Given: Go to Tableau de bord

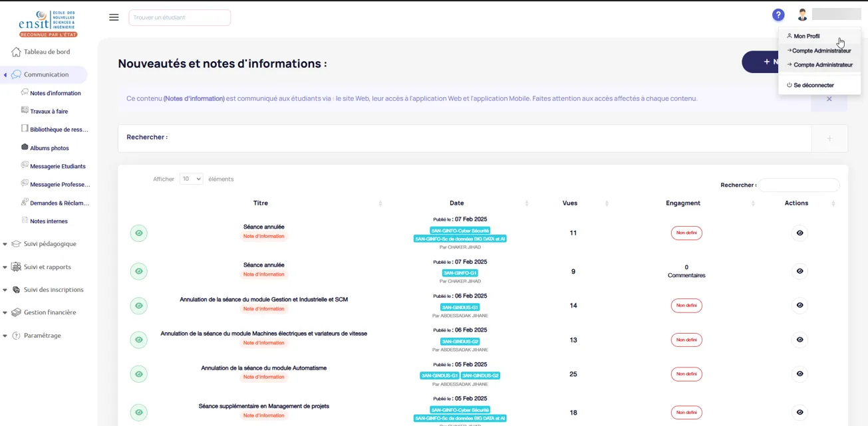Looking at the screenshot, I should click(x=47, y=52).
